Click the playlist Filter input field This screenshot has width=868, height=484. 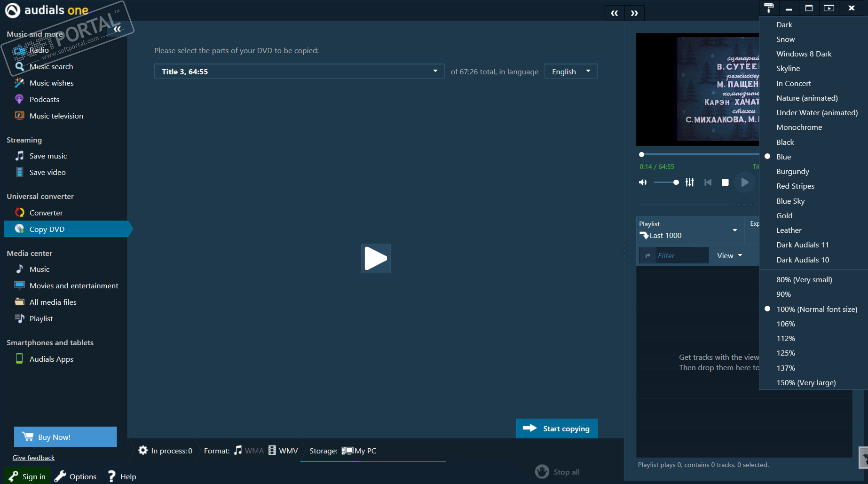(682, 255)
